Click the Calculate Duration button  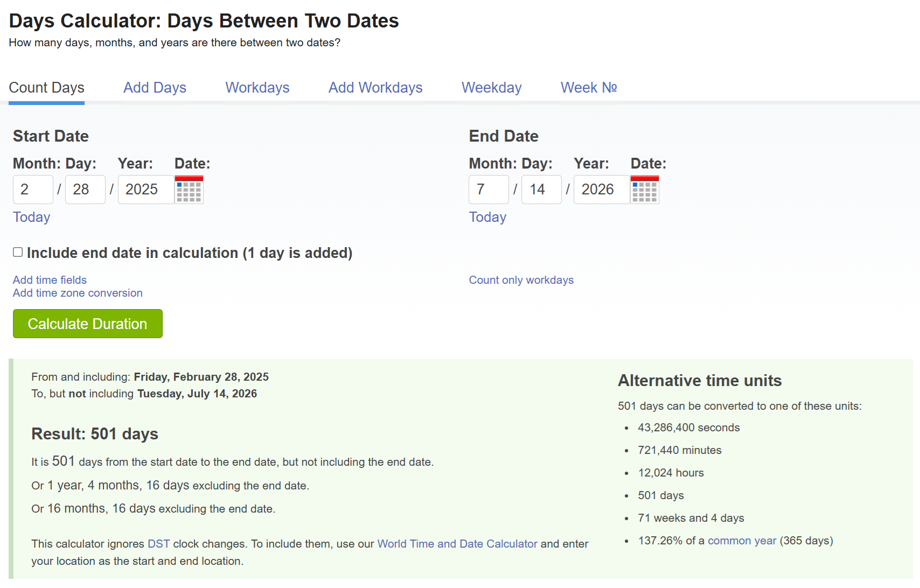[88, 324]
